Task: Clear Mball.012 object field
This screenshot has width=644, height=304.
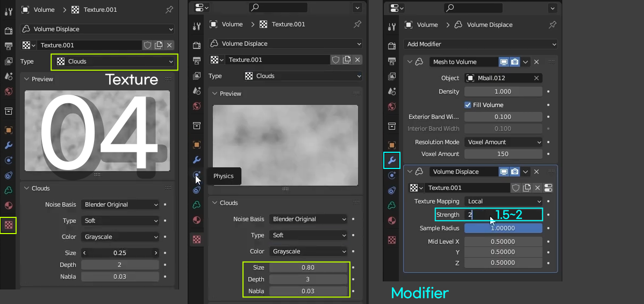Action: click(536, 78)
